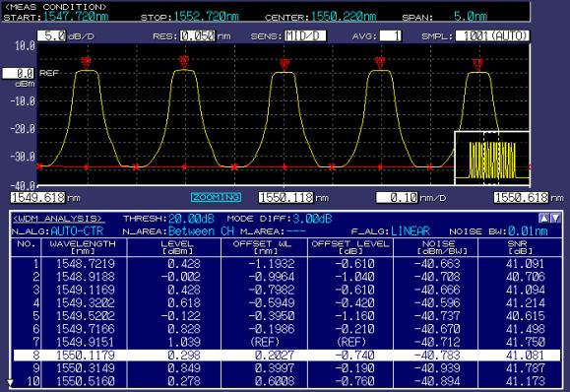Edit the 1550.618 nm zoom stop field
570x392 pixels.
click(521, 197)
